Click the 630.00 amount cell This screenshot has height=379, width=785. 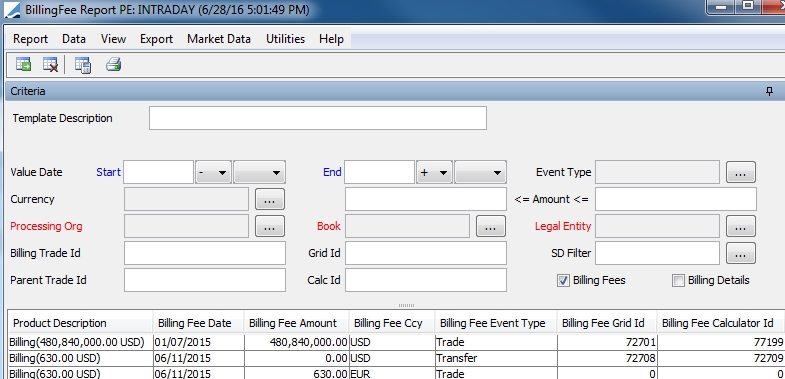(296, 373)
